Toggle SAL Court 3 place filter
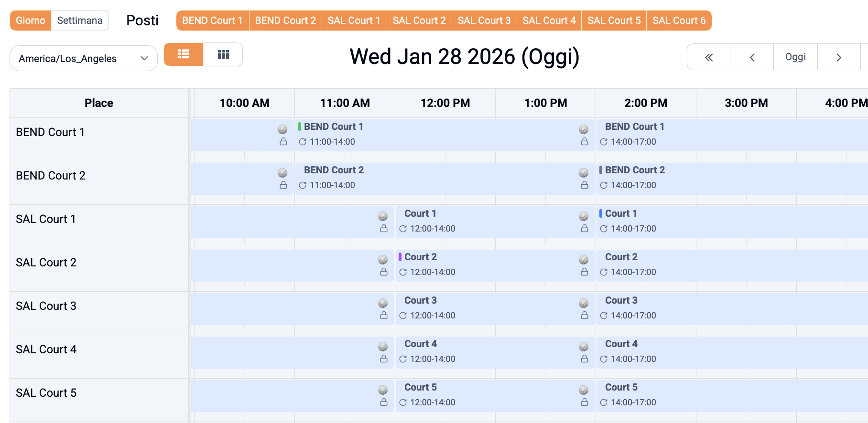 pos(484,21)
